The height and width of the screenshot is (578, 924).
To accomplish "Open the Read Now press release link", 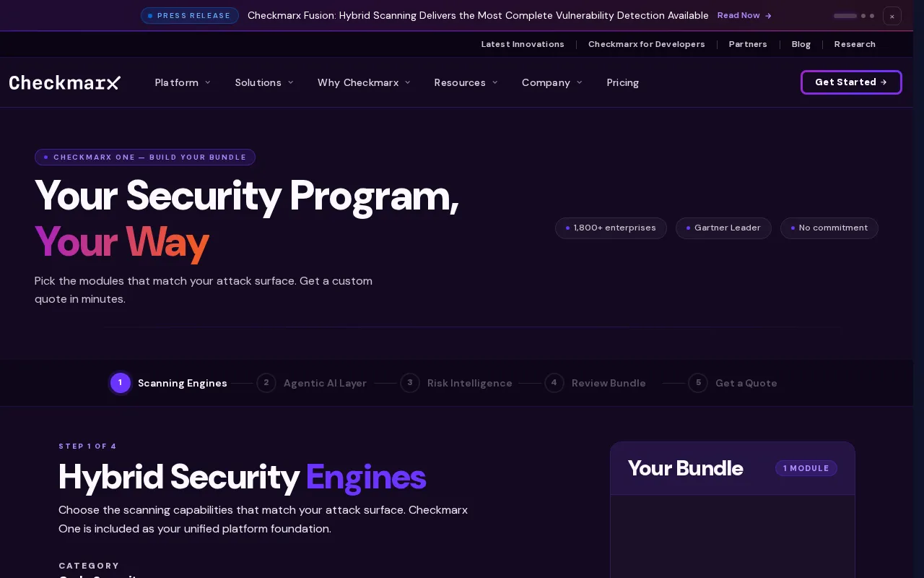I will pyautogui.click(x=744, y=15).
